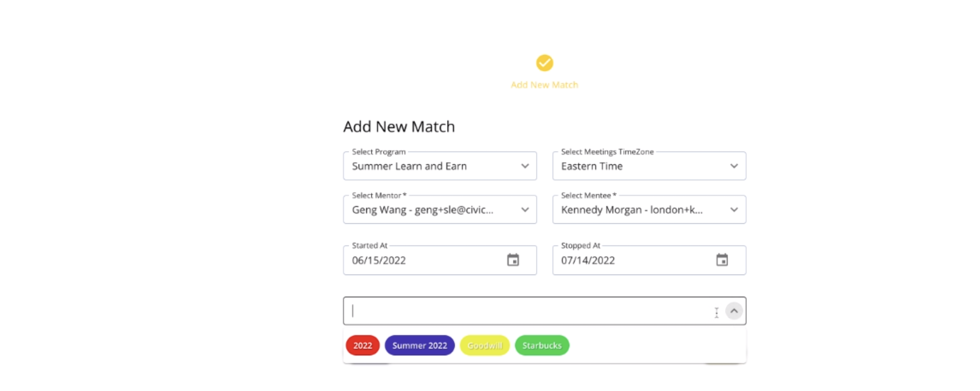
Task: Click the 07/14/2022 stop date text
Action: pos(588,260)
